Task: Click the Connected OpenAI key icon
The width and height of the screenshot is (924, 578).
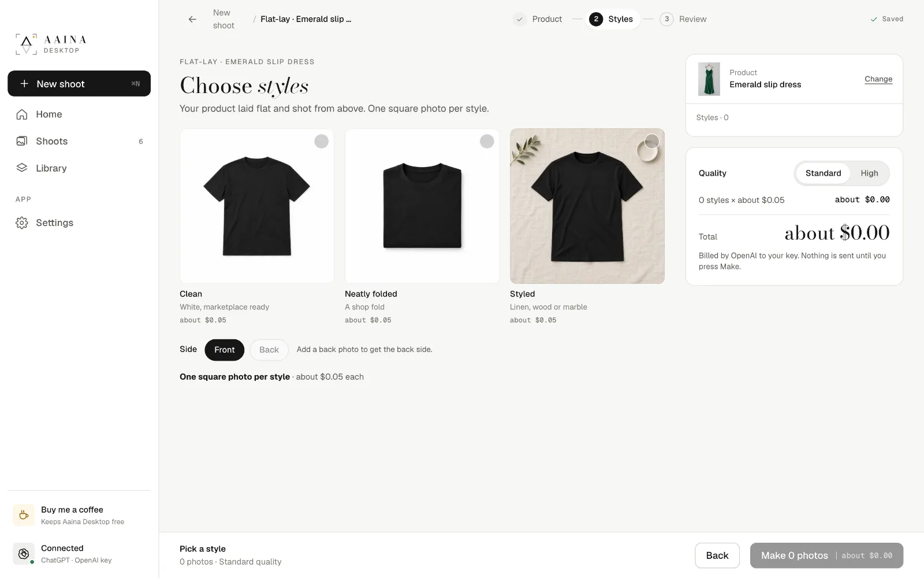Action: click(x=24, y=554)
